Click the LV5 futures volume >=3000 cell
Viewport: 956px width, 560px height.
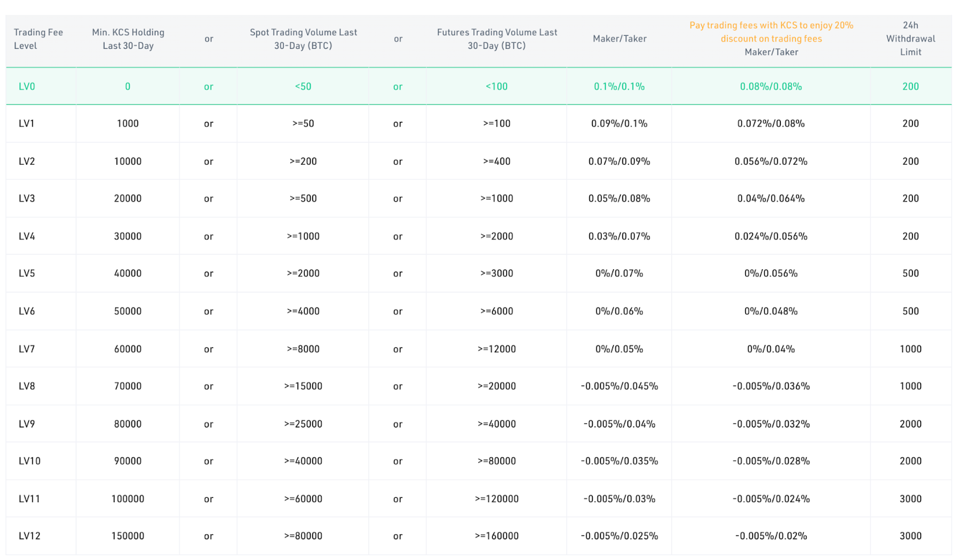(497, 273)
